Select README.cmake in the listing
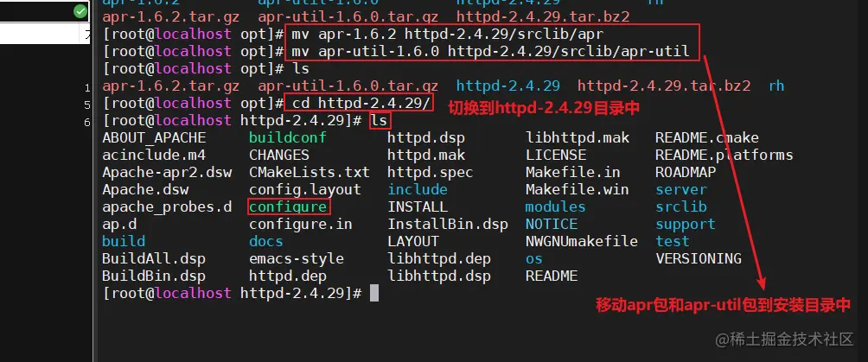 (x=707, y=138)
